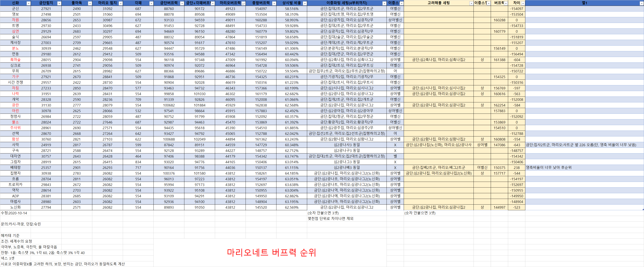The width and height of the screenshot is (644, 267).
Task: Select the cell 극마부, 노증폭, 극찬작, 올 마칼극옵
Action: point(29,247)
